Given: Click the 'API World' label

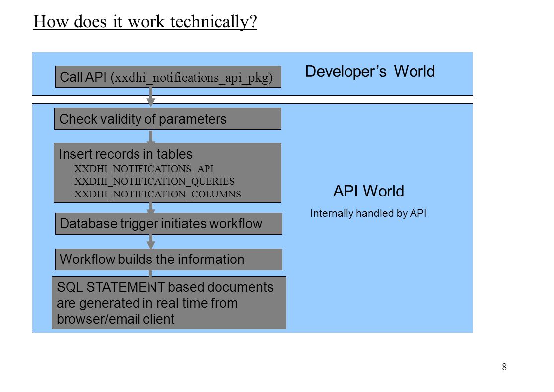Looking at the screenshot, I should 368,191.
